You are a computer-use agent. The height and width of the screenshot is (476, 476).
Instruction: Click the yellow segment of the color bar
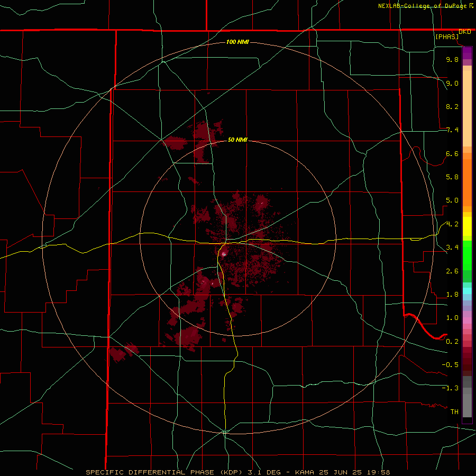pos(467,226)
